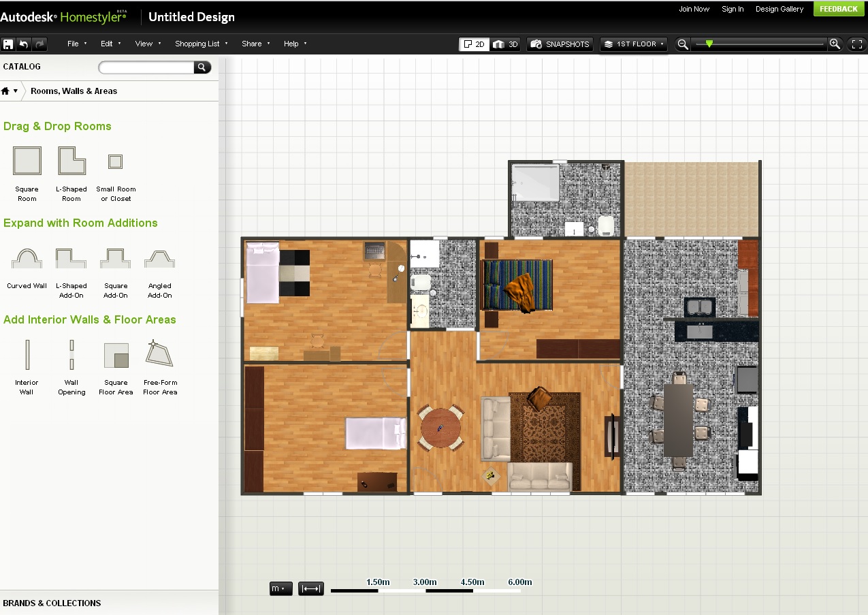Click the Undo arrow icon
The height and width of the screenshot is (615, 868).
click(x=24, y=44)
